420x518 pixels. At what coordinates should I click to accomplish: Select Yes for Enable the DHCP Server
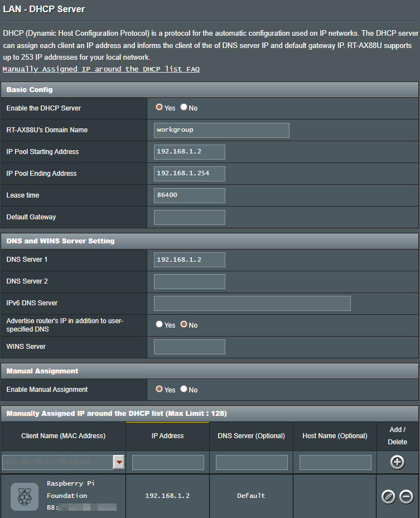(160, 107)
